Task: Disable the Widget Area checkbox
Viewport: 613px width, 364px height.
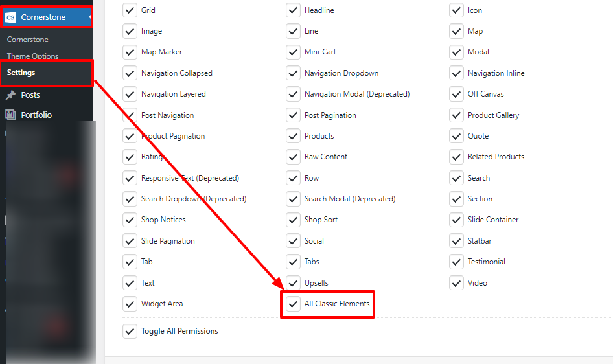Action: (130, 304)
